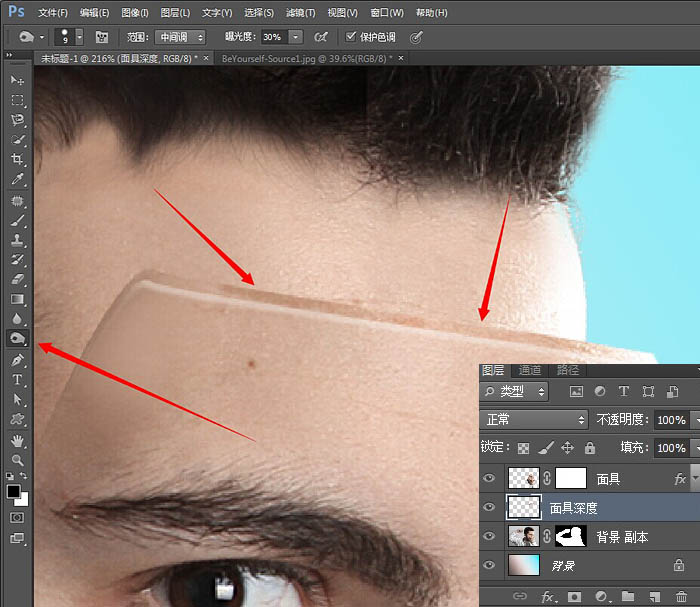The image size is (700, 607).
Task: Toggle the 保护色调 checkbox
Action: pyautogui.click(x=351, y=37)
